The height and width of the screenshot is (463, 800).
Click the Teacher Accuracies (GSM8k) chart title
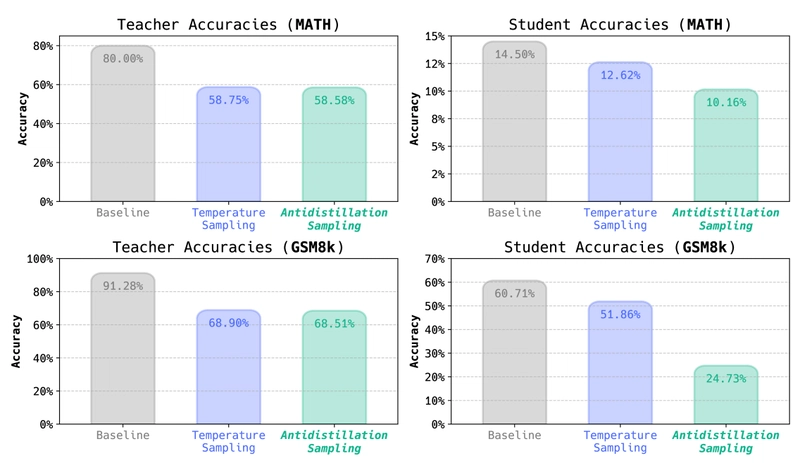click(229, 247)
